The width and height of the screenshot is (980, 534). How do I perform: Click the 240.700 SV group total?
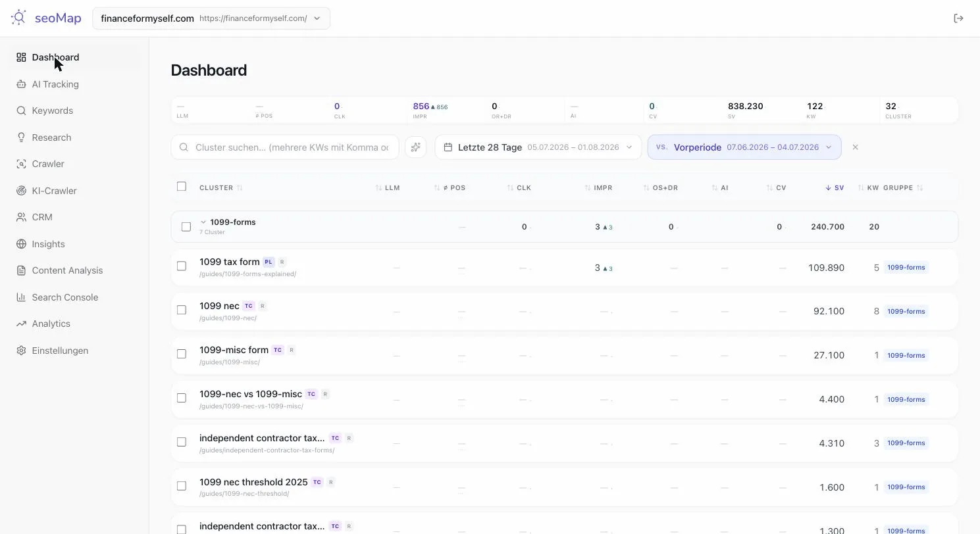click(827, 227)
